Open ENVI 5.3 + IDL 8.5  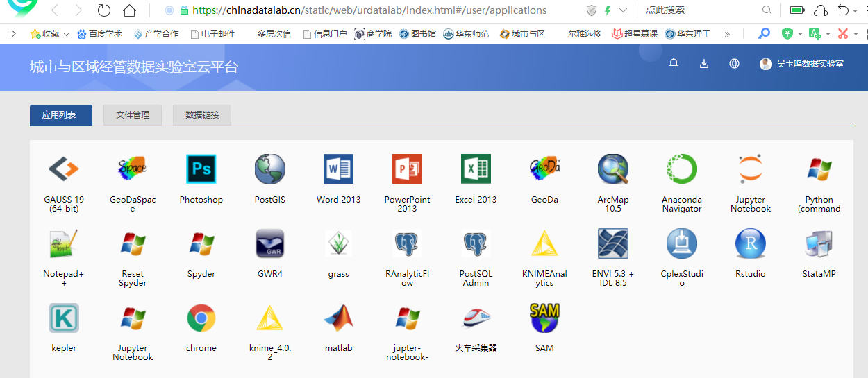pyautogui.click(x=613, y=243)
